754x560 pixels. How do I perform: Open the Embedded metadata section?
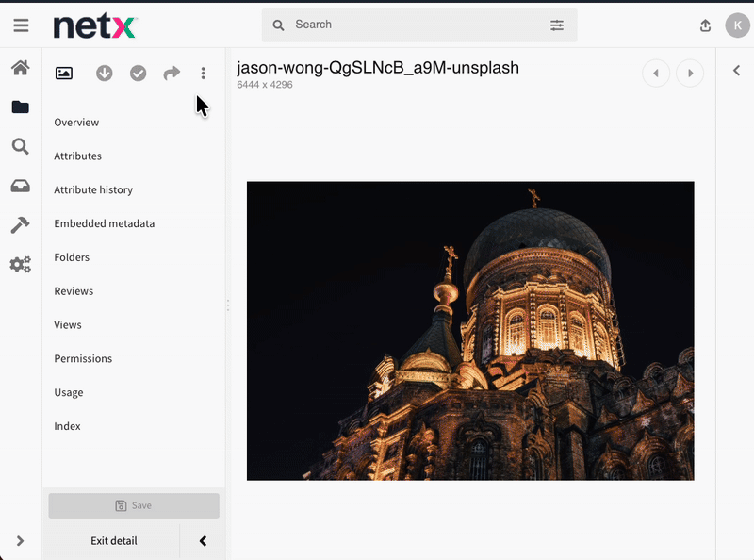[104, 223]
